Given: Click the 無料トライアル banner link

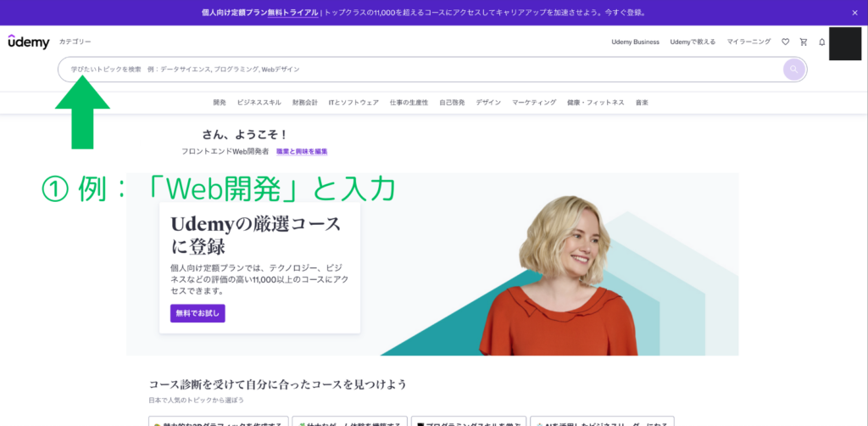Looking at the screenshot, I should pos(292,12).
